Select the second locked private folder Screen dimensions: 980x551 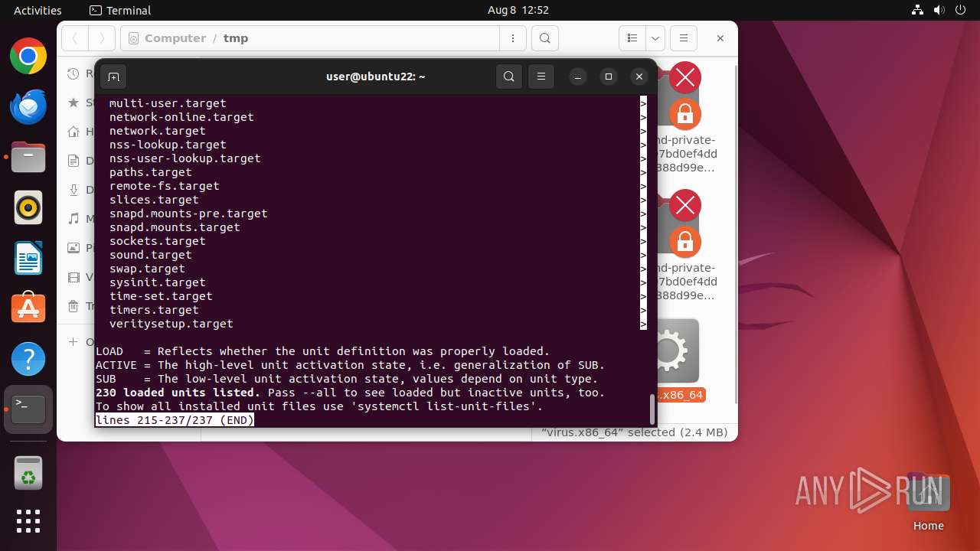[685, 246]
